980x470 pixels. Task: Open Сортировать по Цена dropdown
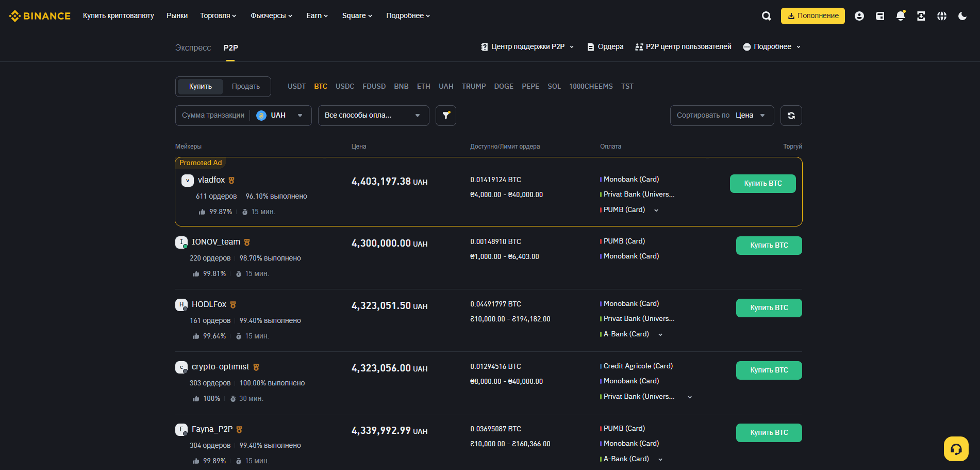point(722,116)
